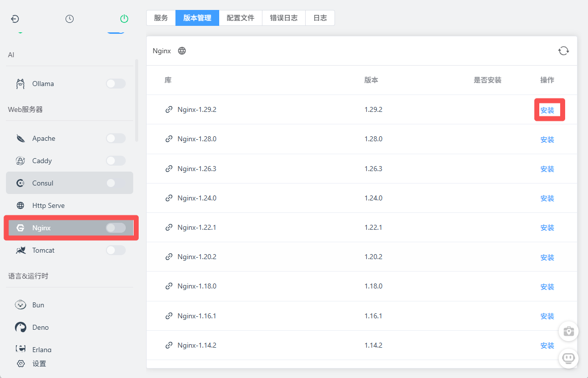The image size is (588, 378).
Task: Click link icon beside Nginx-1.22.1
Action: point(169,227)
